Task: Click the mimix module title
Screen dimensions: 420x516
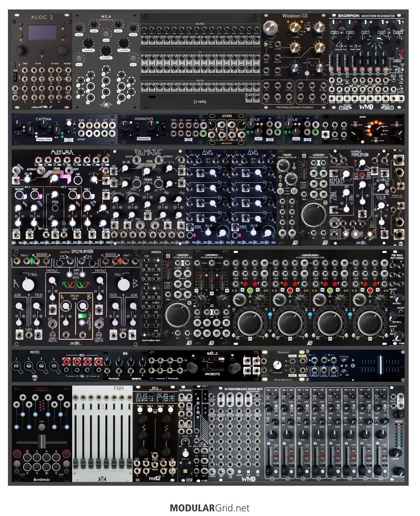Action: click(x=156, y=252)
